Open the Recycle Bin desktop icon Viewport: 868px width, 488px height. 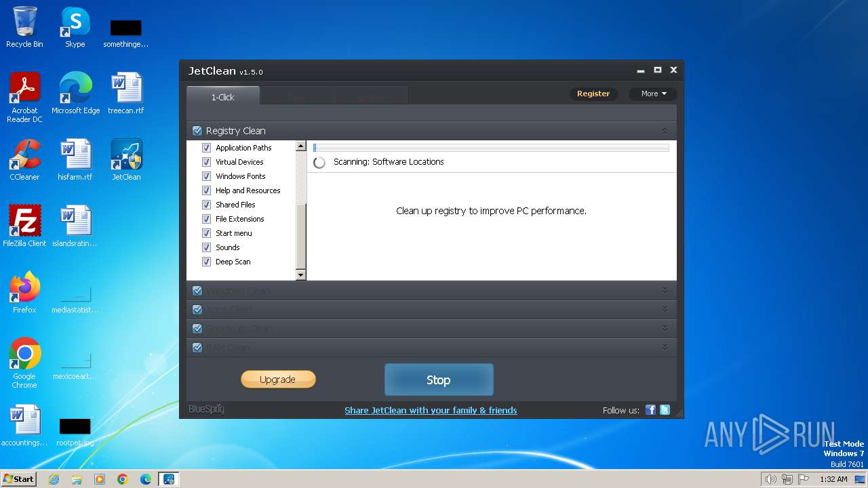click(24, 27)
